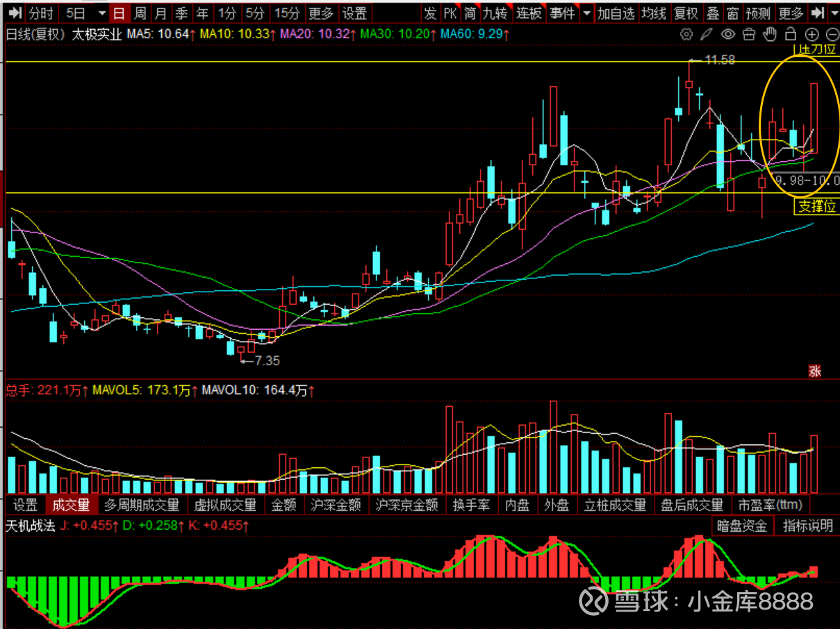Select 成交量 indicator tab
This screenshot has width=840, height=629.
pos(72,505)
